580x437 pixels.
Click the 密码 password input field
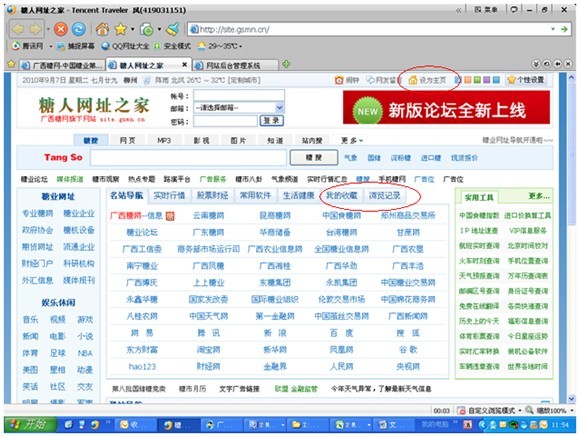tap(225, 121)
